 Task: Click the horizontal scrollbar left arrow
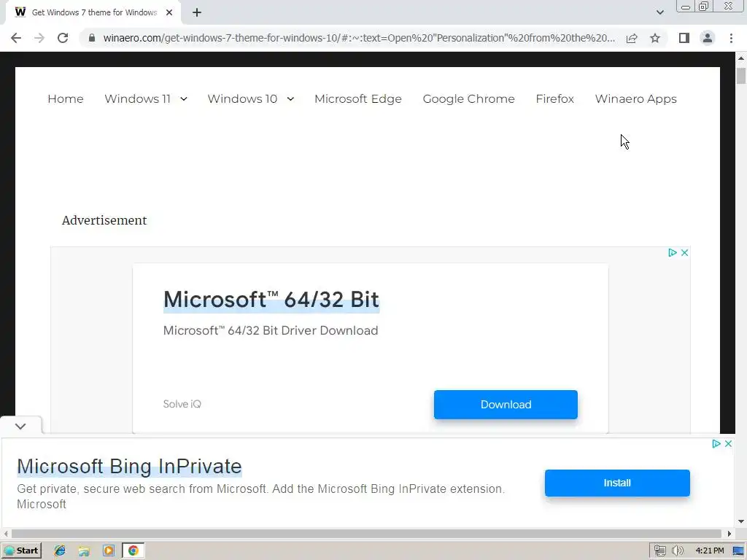coord(6,534)
